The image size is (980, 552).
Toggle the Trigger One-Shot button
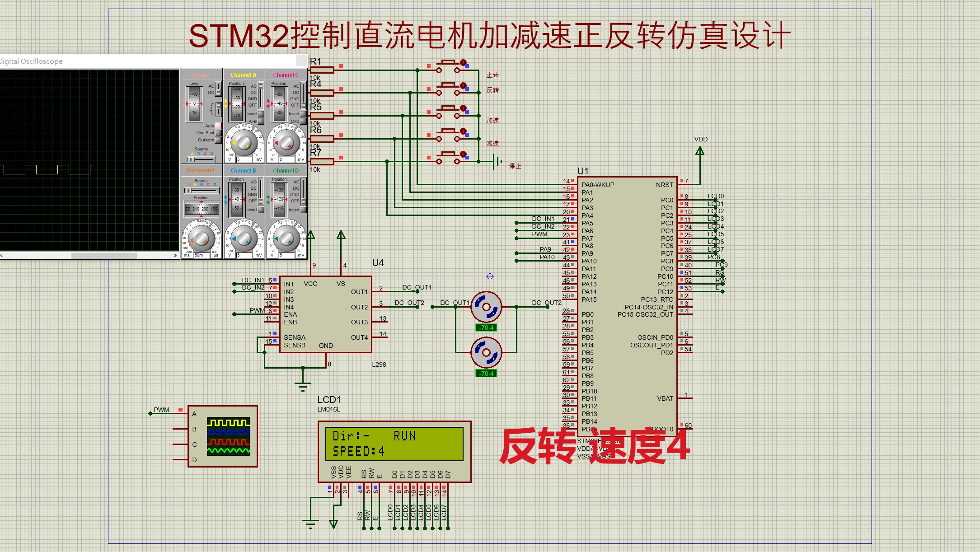(x=218, y=133)
